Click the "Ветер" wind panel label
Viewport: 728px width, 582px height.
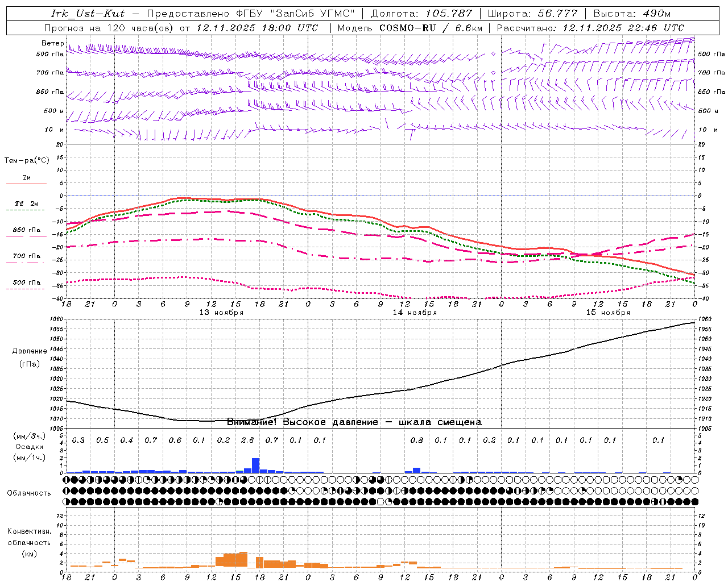[53, 43]
